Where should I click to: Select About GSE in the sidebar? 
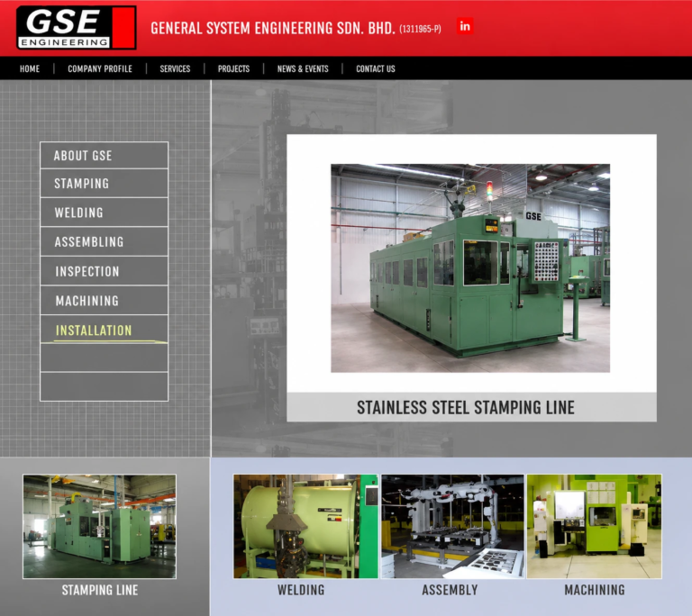click(105, 155)
